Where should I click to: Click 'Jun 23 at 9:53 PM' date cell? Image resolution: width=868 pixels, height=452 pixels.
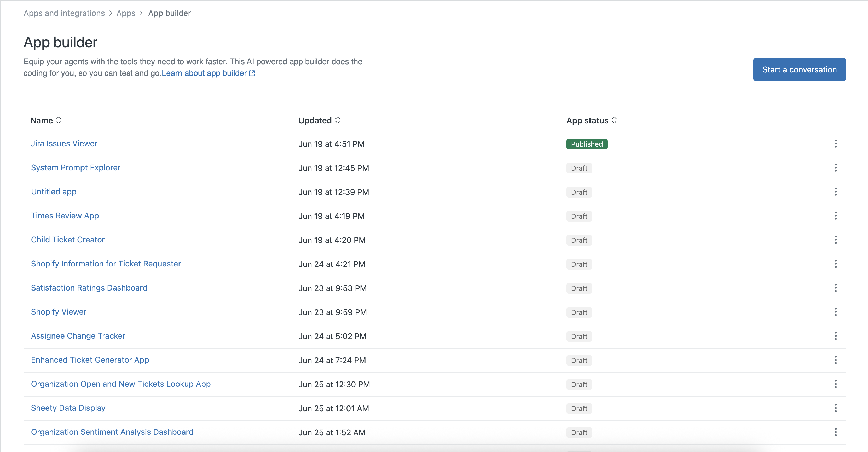click(x=332, y=288)
